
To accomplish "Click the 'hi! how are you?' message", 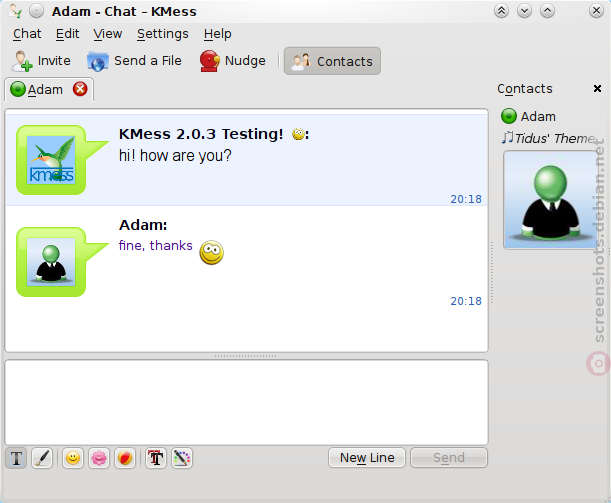I will point(175,155).
